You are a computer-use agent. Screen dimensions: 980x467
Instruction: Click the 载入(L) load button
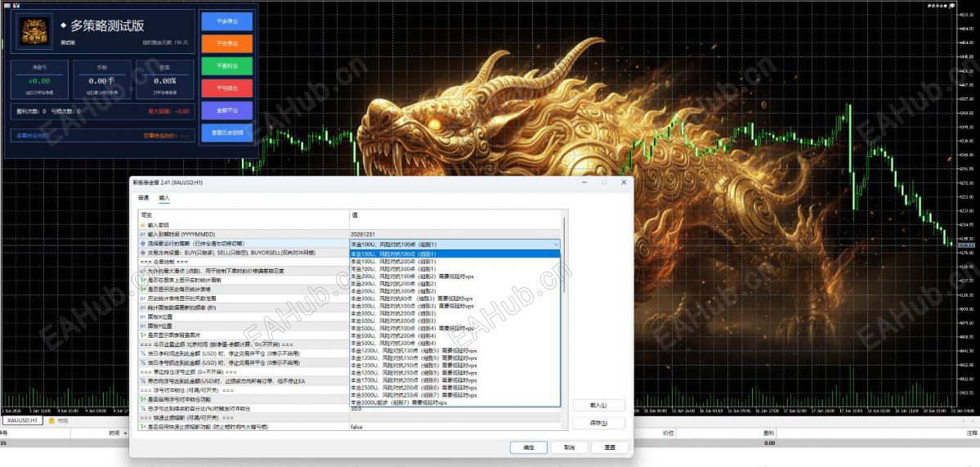[599, 406]
